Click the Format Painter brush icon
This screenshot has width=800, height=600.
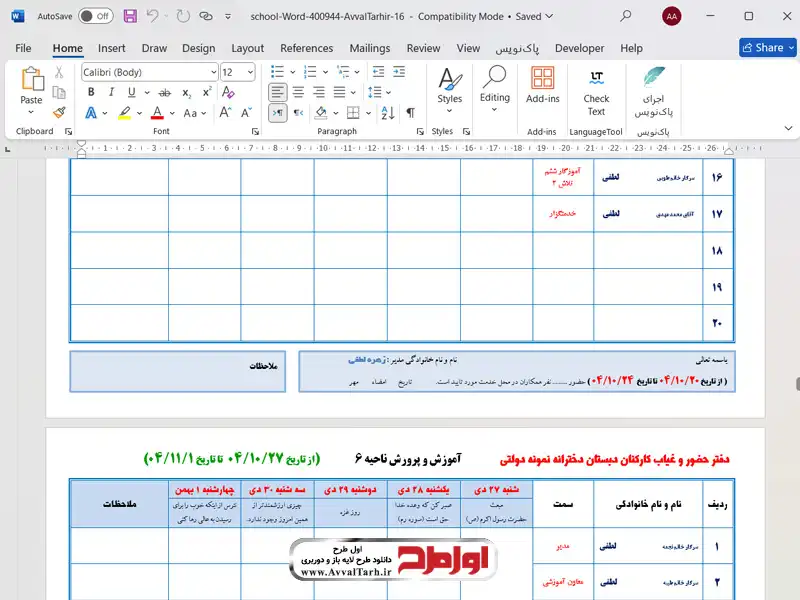pyautogui.click(x=59, y=113)
